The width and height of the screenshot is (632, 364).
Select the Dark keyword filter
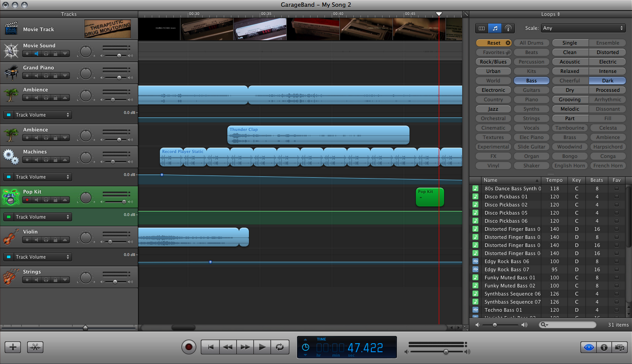(x=607, y=80)
